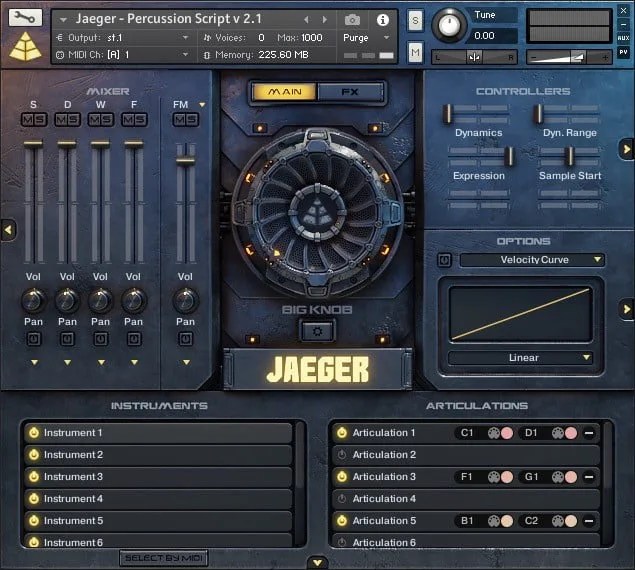The image size is (635, 570).
Task: Toggle Velocity Curve option power button
Action: tap(445, 260)
